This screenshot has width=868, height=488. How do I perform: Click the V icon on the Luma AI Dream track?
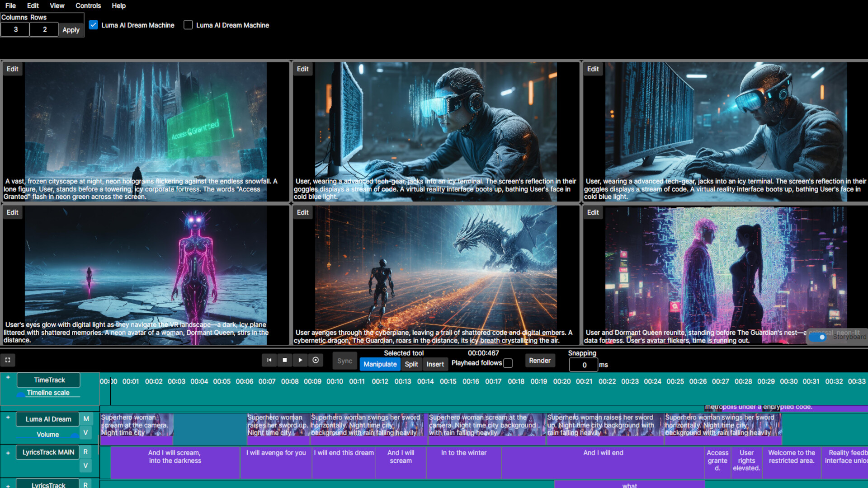click(86, 433)
